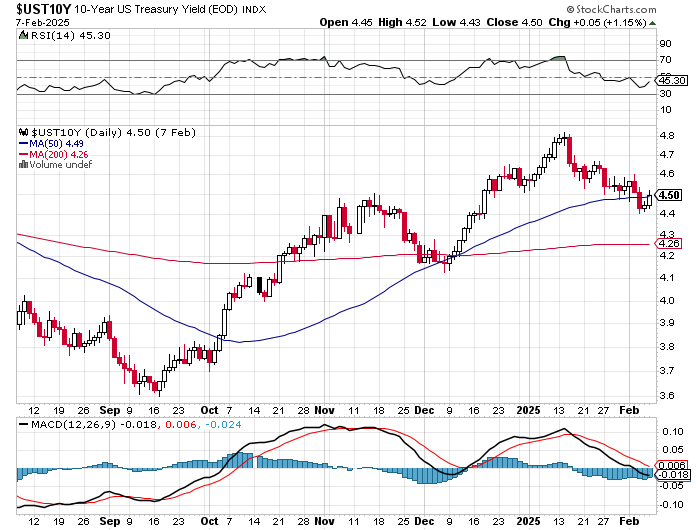
Task: Click '10-Year US Treasury Yield (EOD)' chart title
Action: point(156,9)
